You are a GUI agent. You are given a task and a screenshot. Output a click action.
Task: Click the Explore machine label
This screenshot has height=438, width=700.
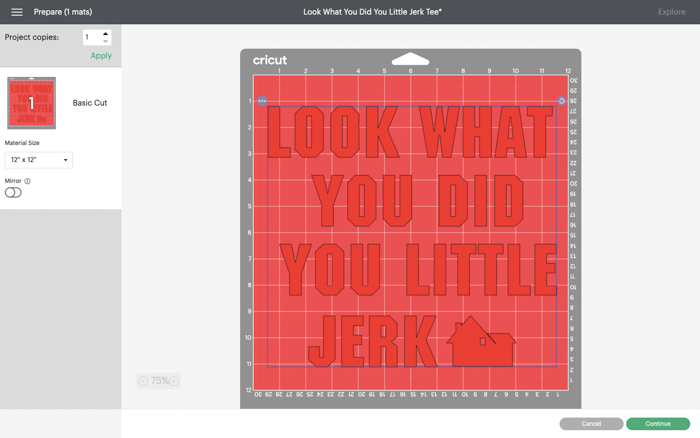click(671, 12)
